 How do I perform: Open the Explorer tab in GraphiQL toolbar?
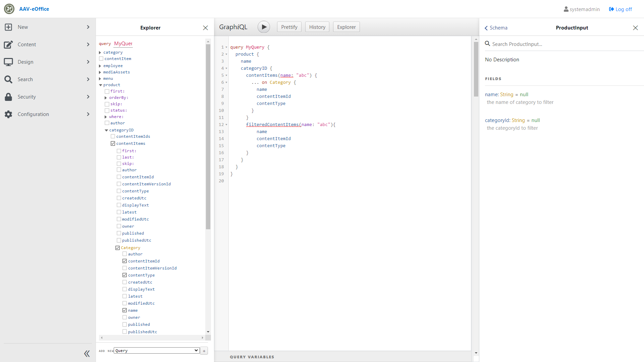coord(346,27)
